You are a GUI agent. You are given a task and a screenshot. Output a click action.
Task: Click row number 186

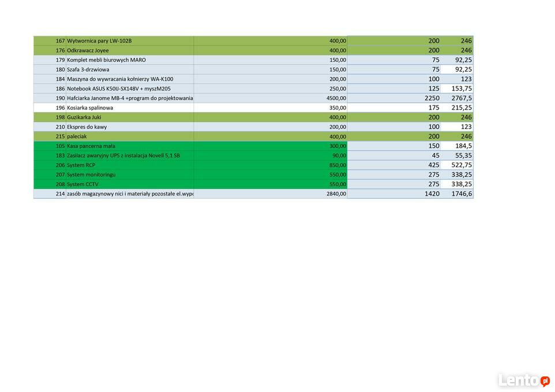(50, 88)
